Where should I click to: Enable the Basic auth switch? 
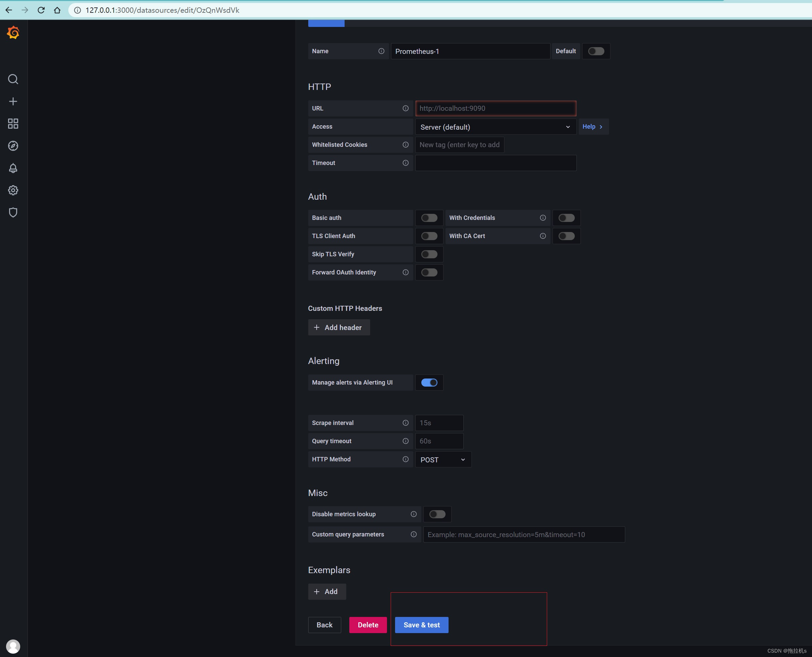pos(429,218)
